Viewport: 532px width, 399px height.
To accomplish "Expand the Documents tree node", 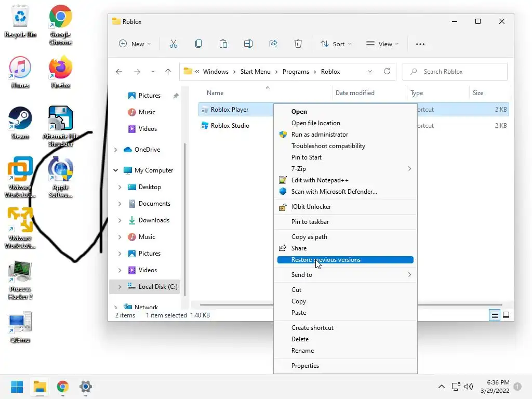I will tap(120, 204).
